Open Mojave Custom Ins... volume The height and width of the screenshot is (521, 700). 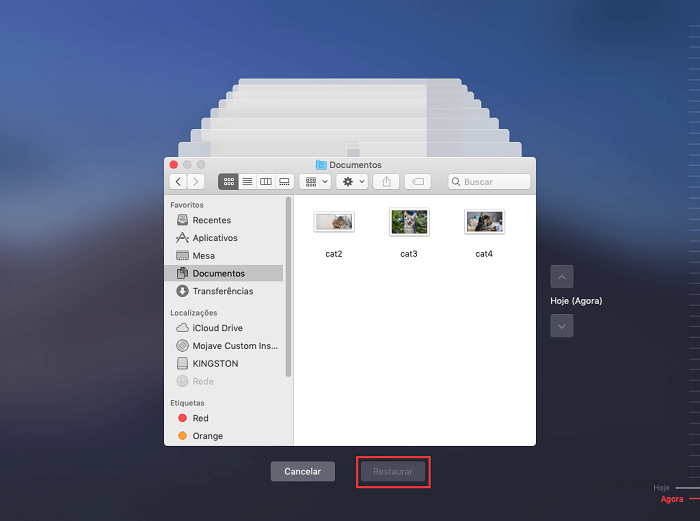coord(224,346)
